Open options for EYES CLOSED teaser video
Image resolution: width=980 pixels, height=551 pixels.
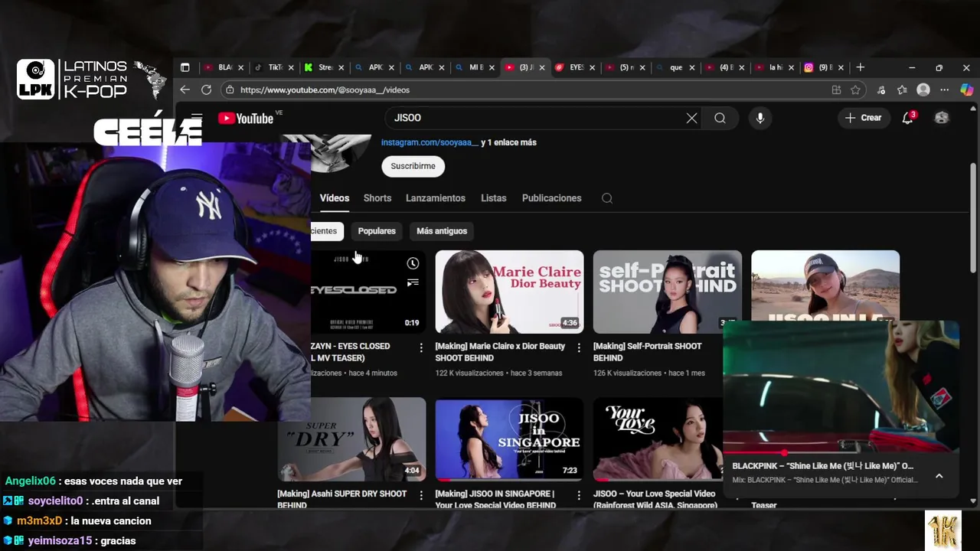click(421, 347)
